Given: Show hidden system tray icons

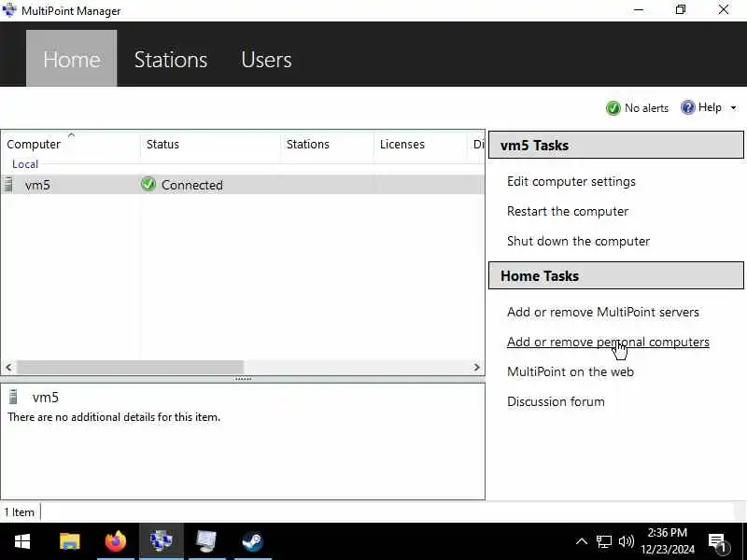Looking at the screenshot, I should tap(581, 541).
